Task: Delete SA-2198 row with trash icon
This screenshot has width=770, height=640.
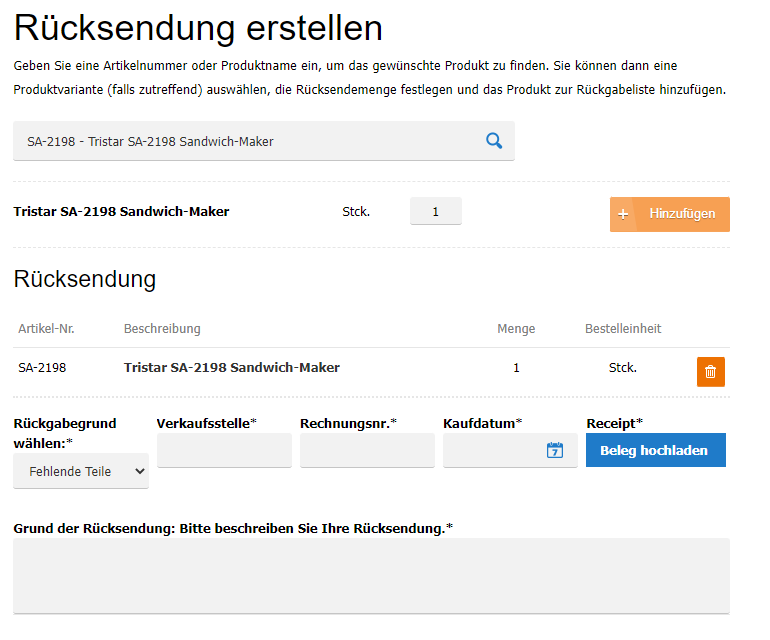Action: click(711, 372)
